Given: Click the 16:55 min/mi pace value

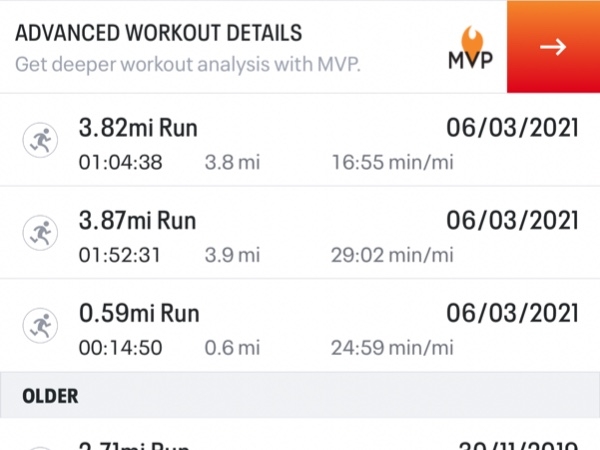Looking at the screenshot, I should coord(392,162).
